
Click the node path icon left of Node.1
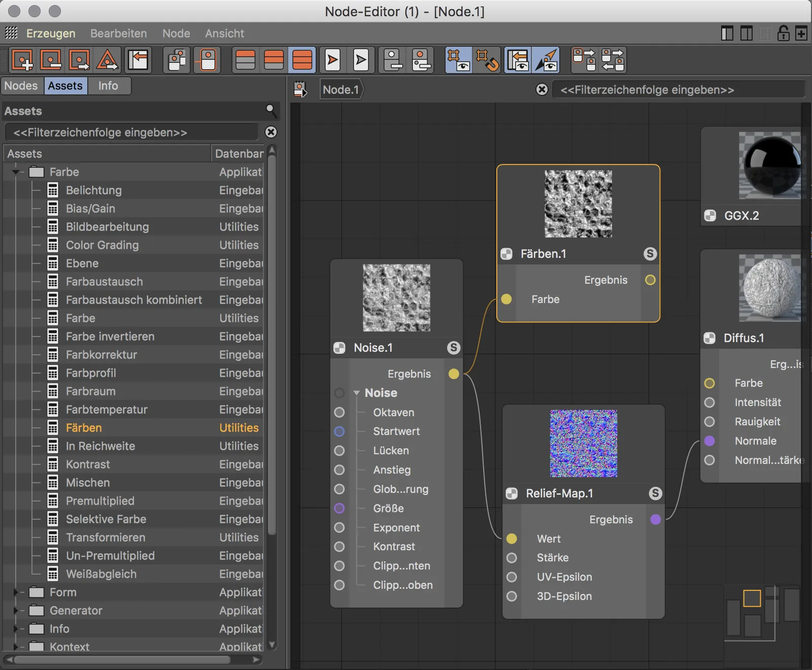click(300, 90)
